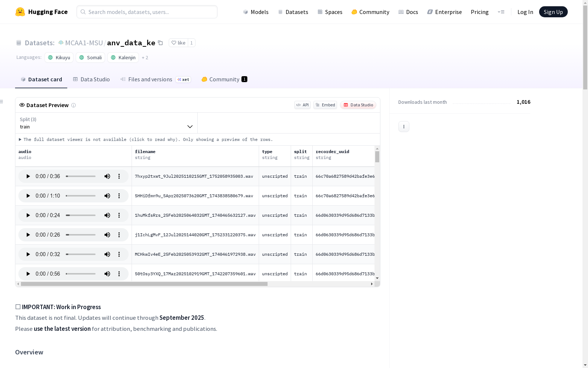The width and height of the screenshot is (588, 368).
Task: Open the three-dot options under Downloads
Action: click(404, 127)
